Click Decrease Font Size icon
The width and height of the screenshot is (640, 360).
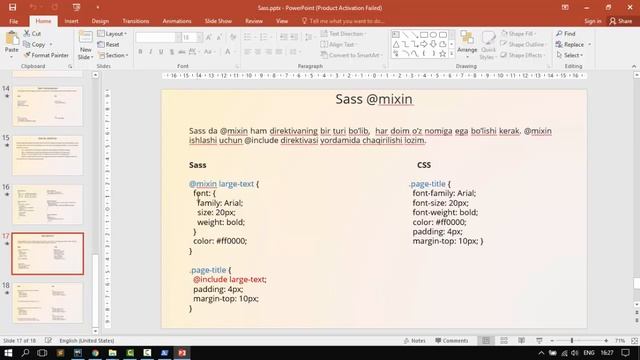[219, 38]
